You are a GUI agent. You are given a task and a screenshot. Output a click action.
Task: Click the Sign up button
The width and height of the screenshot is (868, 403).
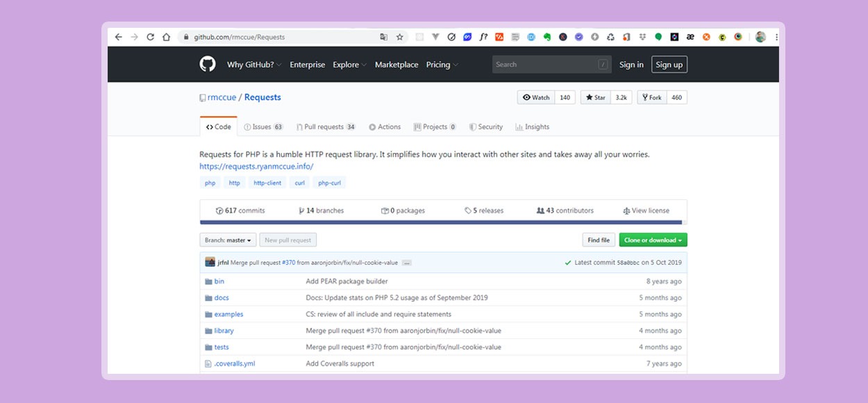pos(669,65)
